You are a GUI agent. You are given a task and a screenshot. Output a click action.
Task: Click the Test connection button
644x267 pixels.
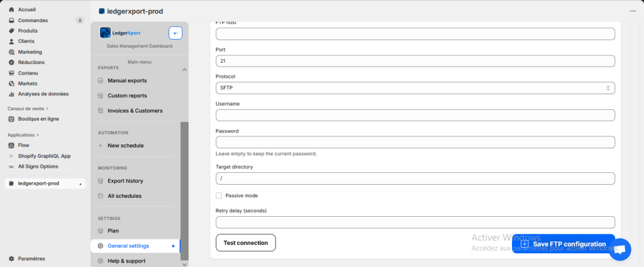(x=245, y=242)
